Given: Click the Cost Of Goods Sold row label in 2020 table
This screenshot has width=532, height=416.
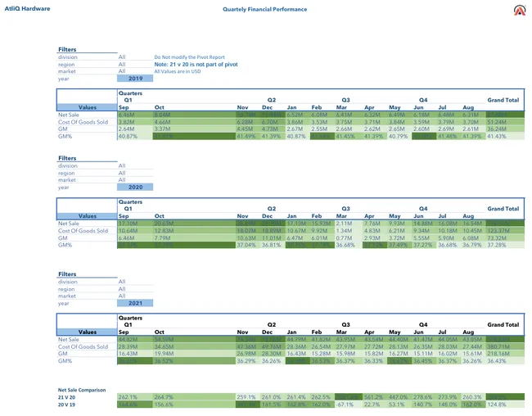Looking at the screenshot, I should (83, 231).
